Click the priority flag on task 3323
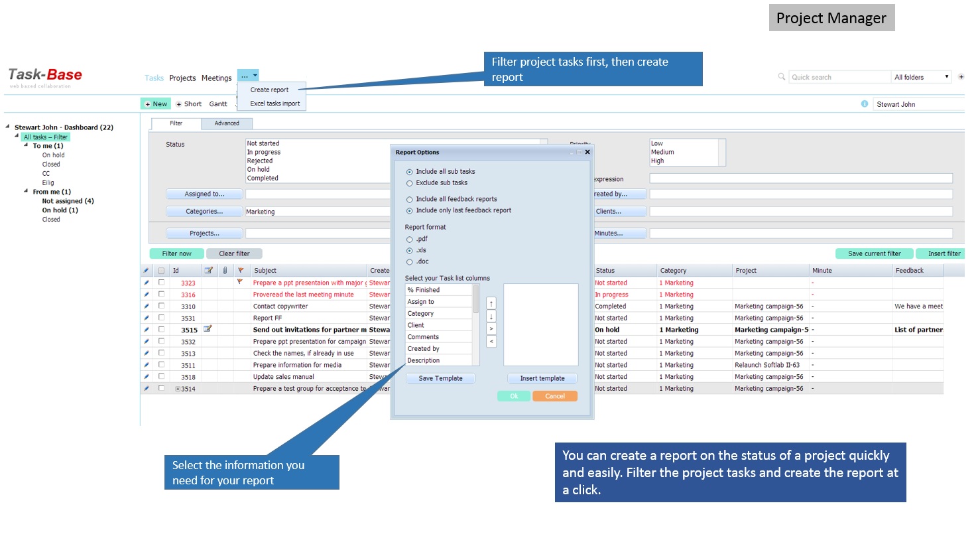Image resolution: width=980 pixels, height=552 pixels. pyautogui.click(x=240, y=282)
